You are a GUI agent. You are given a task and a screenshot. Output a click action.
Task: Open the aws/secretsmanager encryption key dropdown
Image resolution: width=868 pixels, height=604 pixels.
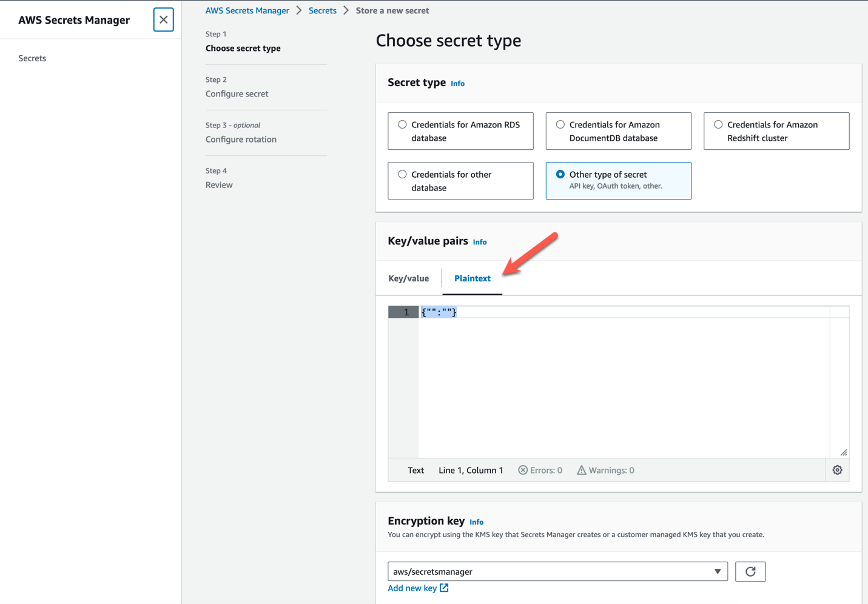tap(557, 571)
